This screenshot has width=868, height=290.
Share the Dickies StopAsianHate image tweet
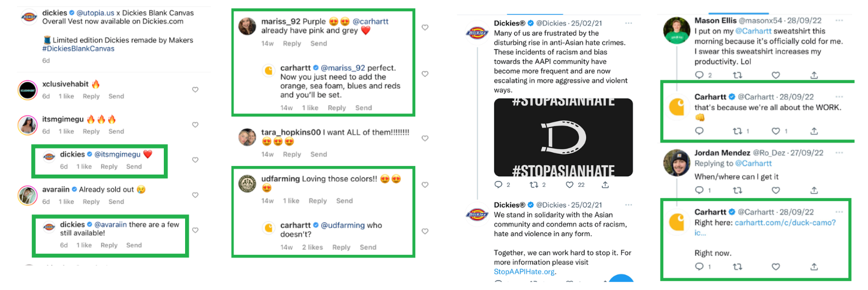pyautogui.click(x=605, y=185)
